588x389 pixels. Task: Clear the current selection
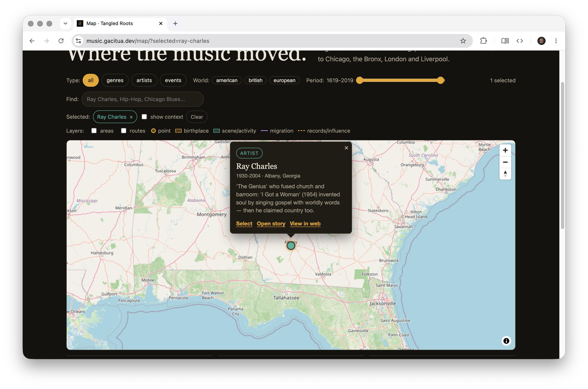pos(197,117)
